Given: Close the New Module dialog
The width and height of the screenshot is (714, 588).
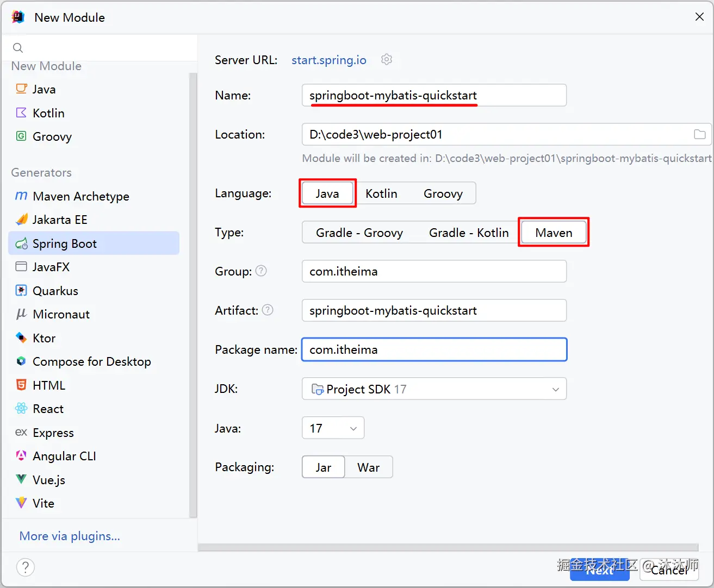Looking at the screenshot, I should click(699, 17).
